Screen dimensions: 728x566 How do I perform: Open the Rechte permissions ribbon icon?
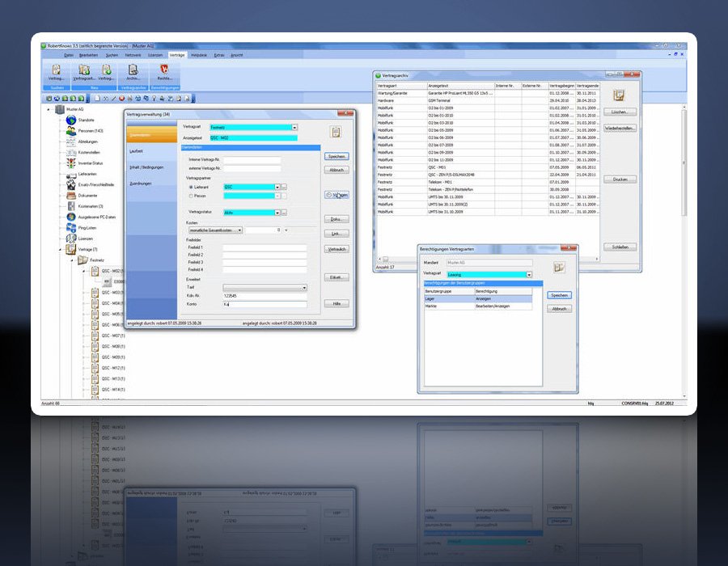click(164, 70)
